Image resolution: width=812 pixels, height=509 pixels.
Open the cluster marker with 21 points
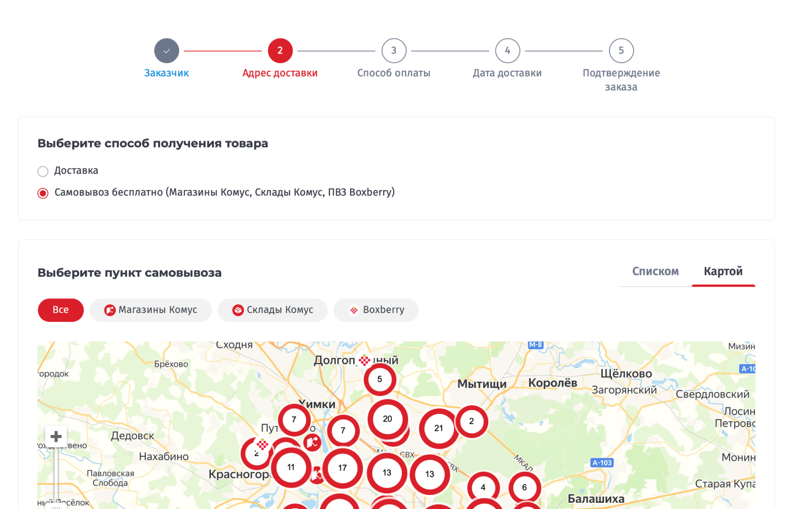439,429
